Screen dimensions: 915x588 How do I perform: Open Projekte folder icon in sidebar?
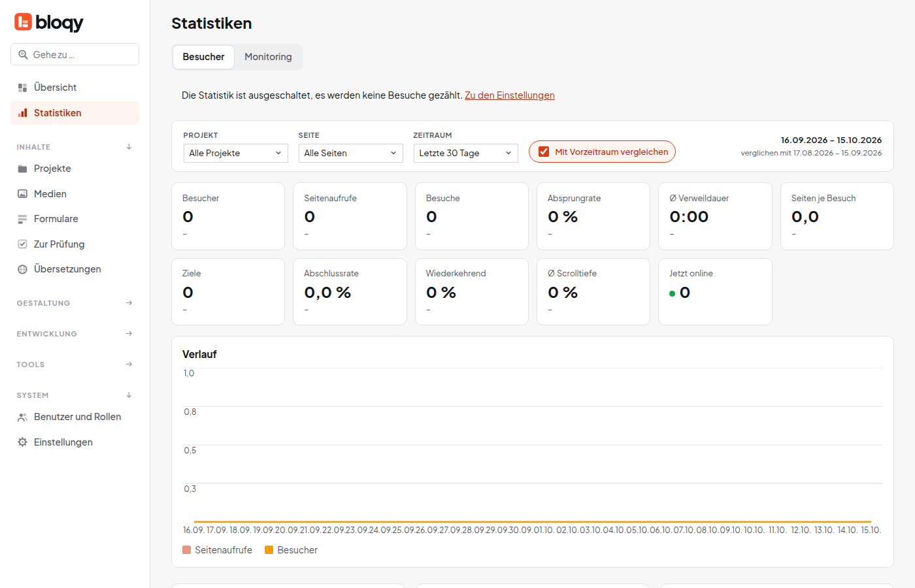[x=22, y=169]
